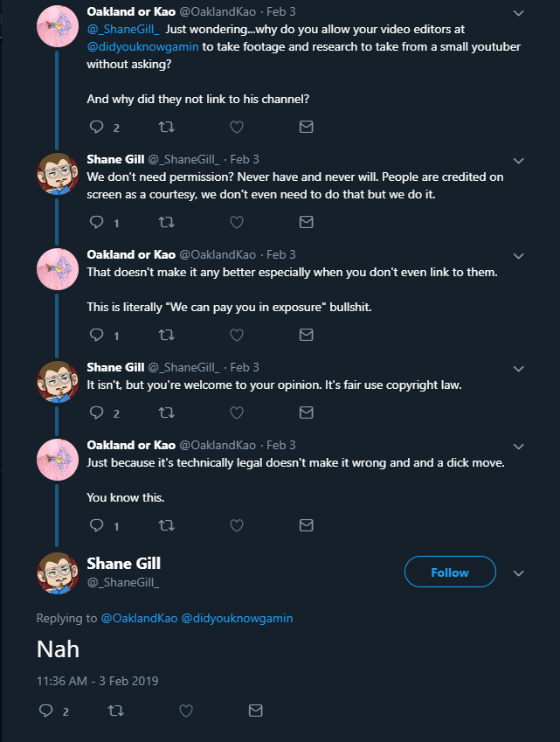Reply to the 'You know this.' tweet

pyautogui.click(x=97, y=525)
